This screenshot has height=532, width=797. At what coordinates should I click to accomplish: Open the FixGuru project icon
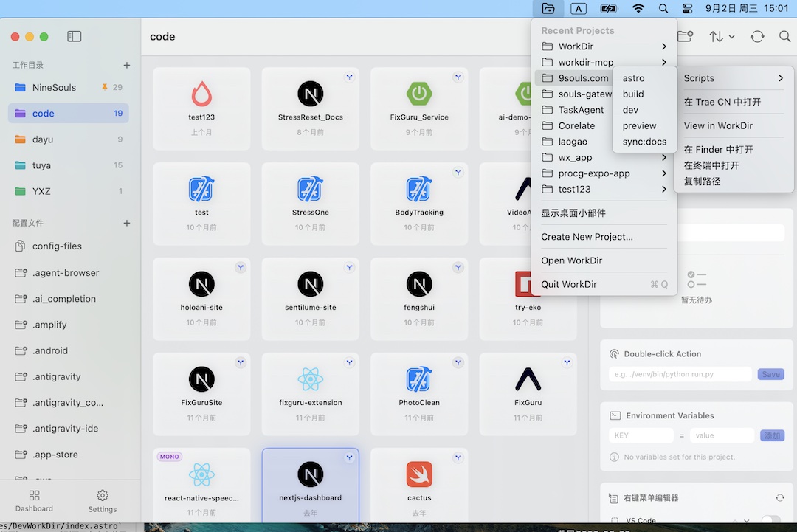[528, 379]
